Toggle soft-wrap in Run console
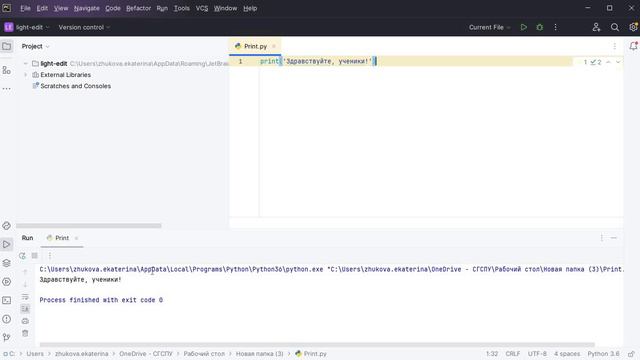Screen dimensions: 640x360 tap(25, 296)
